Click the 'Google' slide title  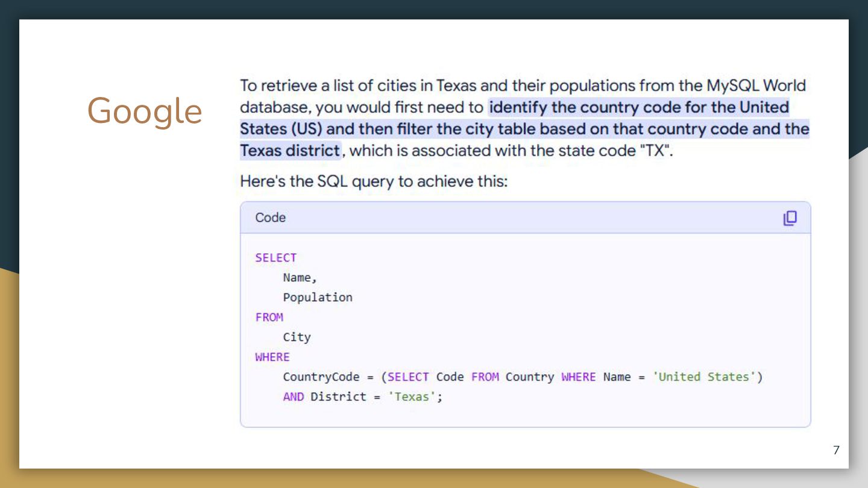(x=145, y=112)
